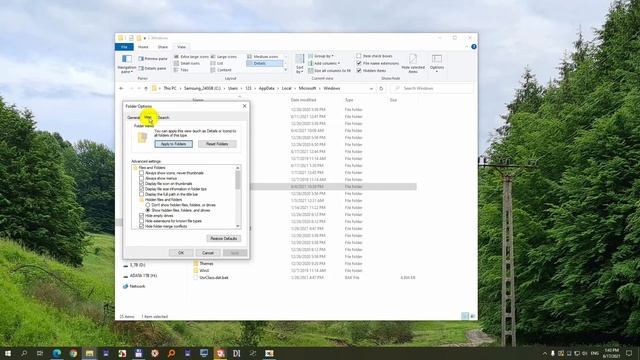This screenshot has width=640, height=360.
Task: Open the Navigation pane dropdown
Action: (127, 64)
